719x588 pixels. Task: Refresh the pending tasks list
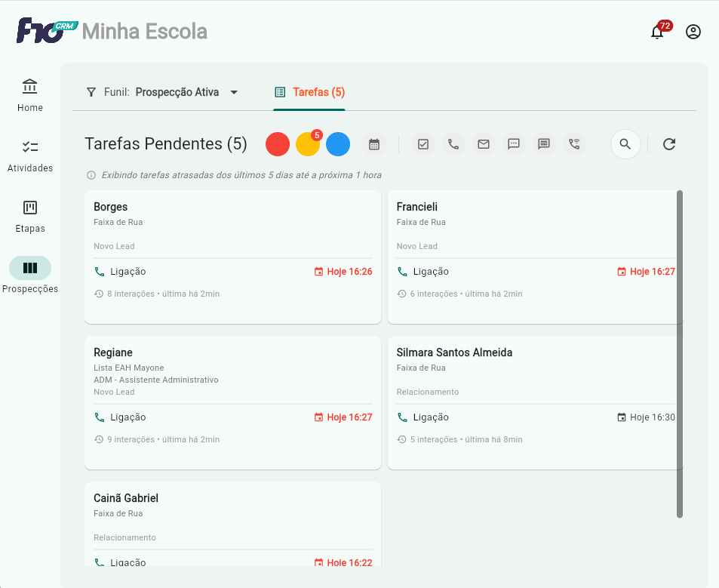coord(669,144)
